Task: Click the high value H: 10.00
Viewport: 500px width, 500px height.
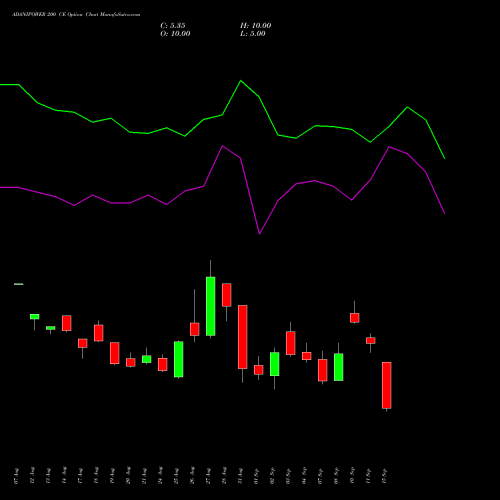Action: [256, 26]
